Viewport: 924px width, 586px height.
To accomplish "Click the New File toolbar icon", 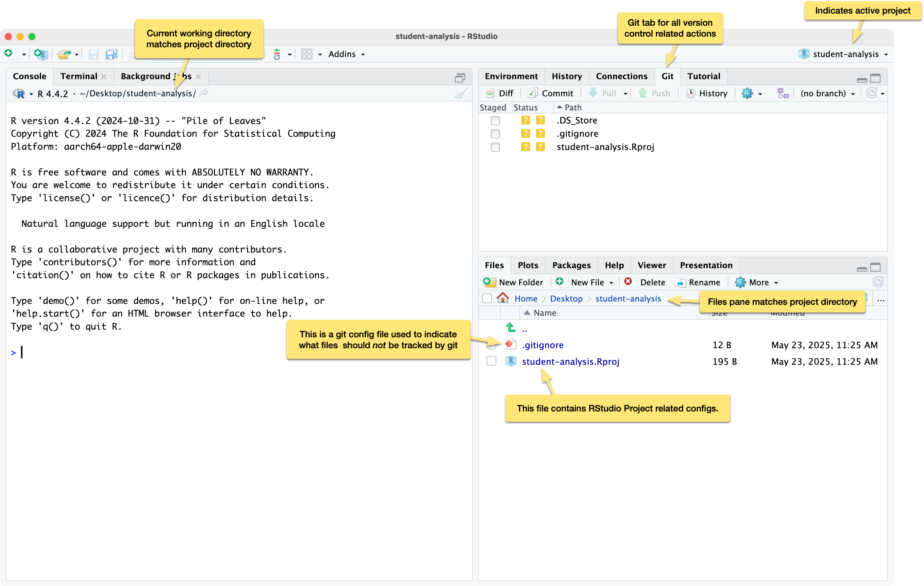I will (9, 54).
